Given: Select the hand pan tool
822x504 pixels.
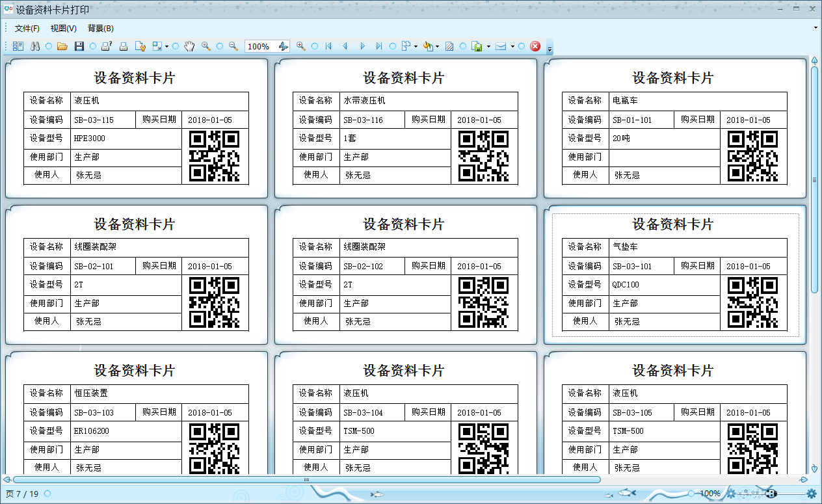Looking at the screenshot, I should pos(189,46).
